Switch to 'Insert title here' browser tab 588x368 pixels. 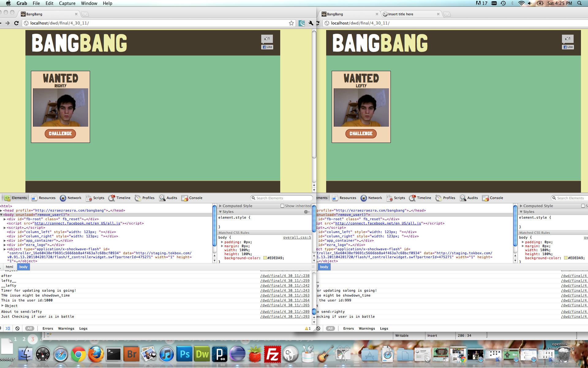pos(401,14)
